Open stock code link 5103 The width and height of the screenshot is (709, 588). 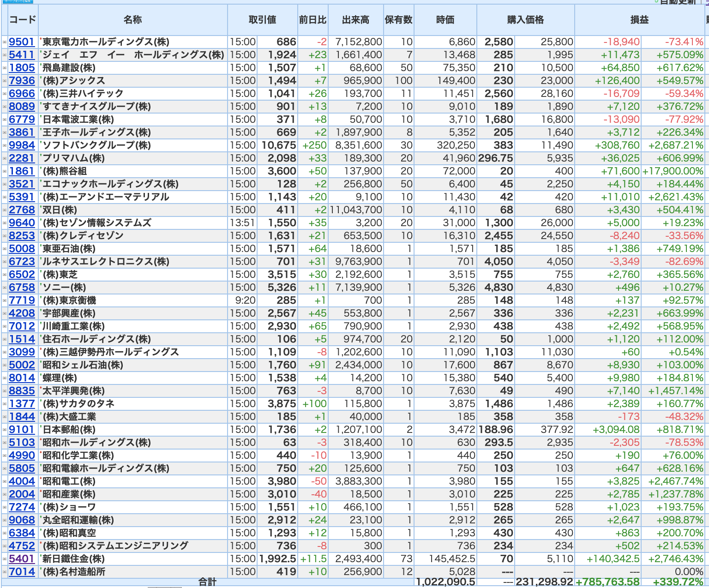(x=22, y=443)
